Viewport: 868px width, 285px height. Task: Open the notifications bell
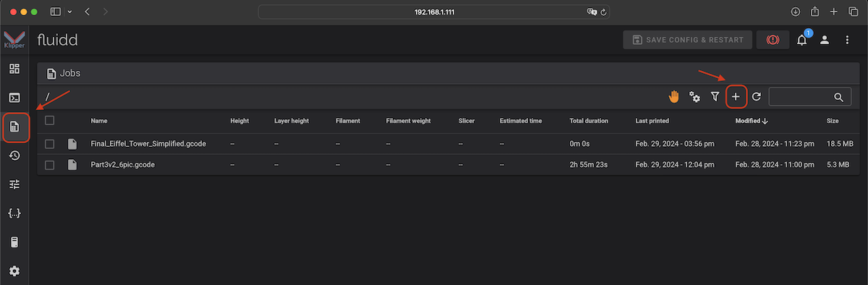pyautogui.click(x=801, y=41)
